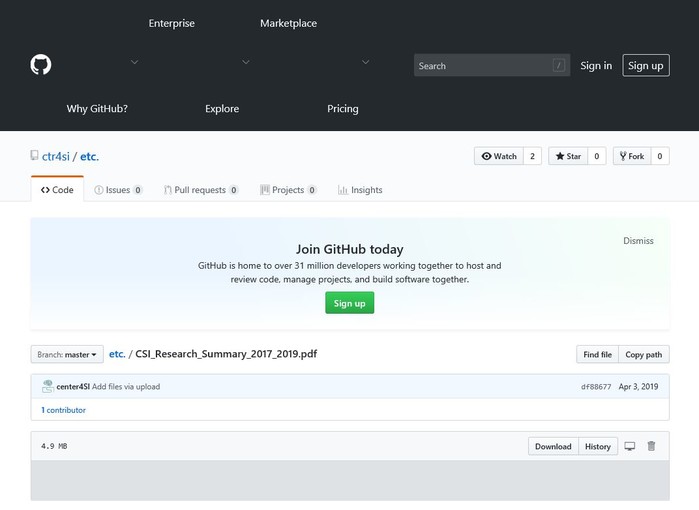Open the Add files via upload commit
699x510 pixels.
pos(126,387)
